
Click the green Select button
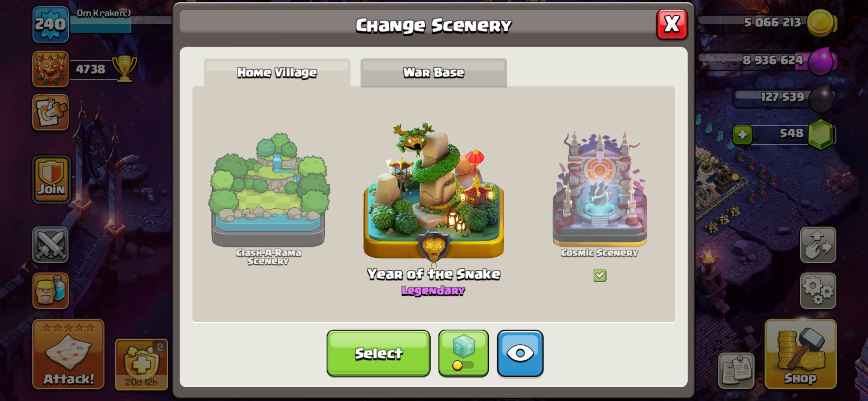[x=378, y=353]
